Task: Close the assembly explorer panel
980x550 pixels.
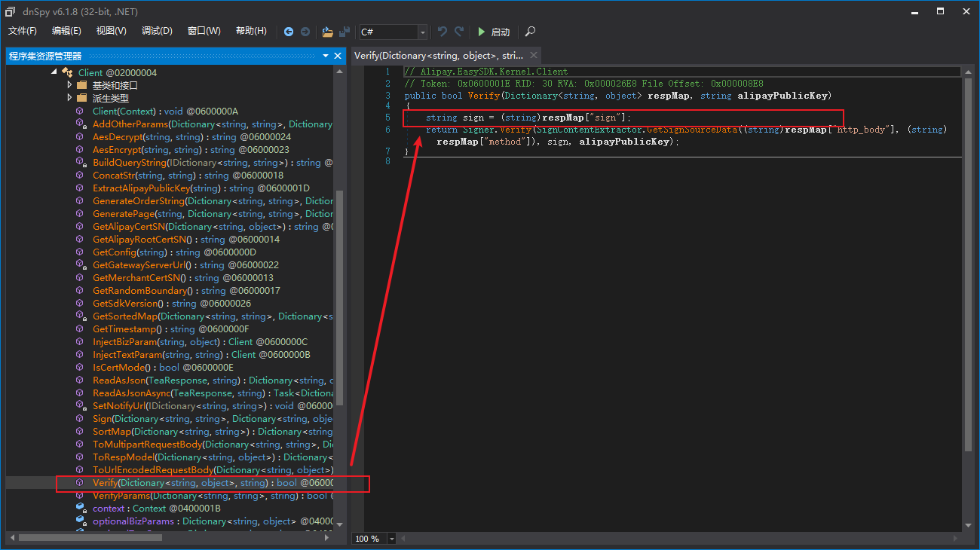Action: [338, 56]
